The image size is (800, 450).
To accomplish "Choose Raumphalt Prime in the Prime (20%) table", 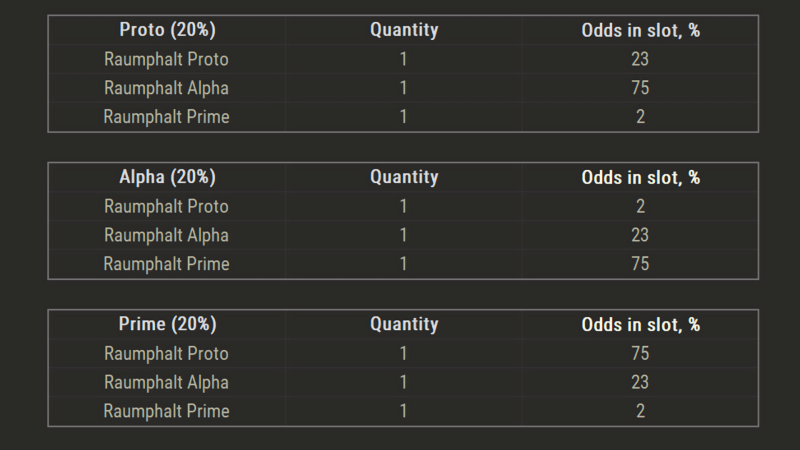I will [x=166, y=411].
